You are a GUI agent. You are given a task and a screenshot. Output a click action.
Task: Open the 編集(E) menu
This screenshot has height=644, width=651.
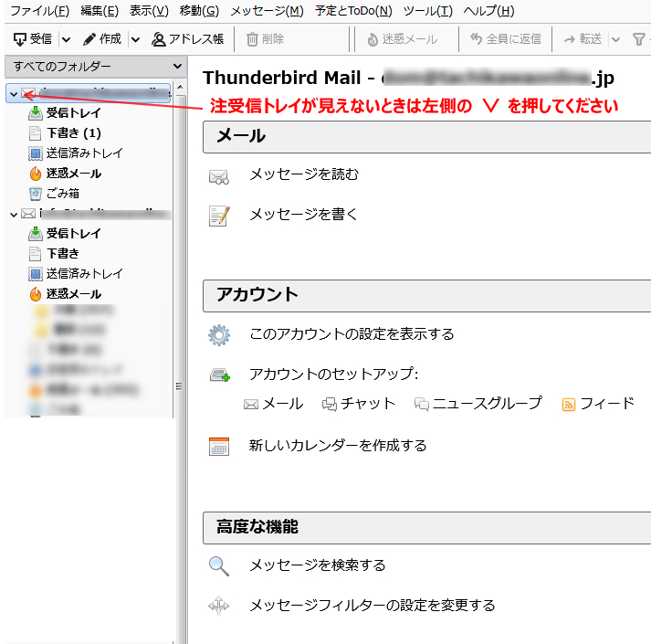click(x=100, y=11)
